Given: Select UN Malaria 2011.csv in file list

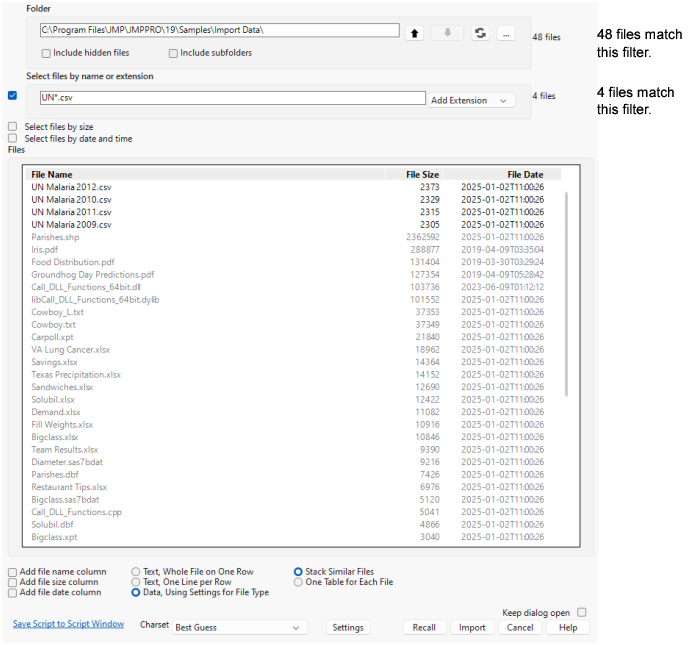Looking at the screenshot, I should [x=288, y=212].
